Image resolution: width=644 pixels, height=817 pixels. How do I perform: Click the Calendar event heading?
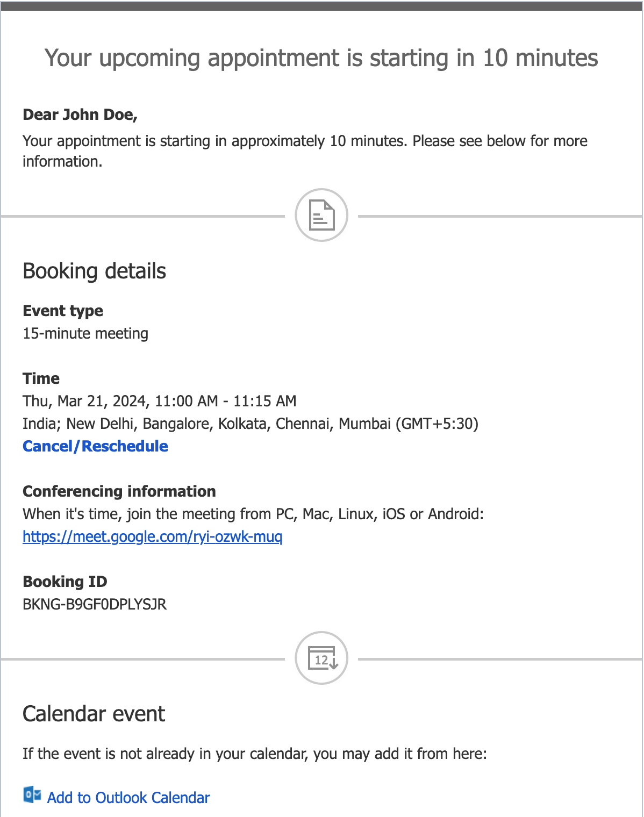coord(94,714)
